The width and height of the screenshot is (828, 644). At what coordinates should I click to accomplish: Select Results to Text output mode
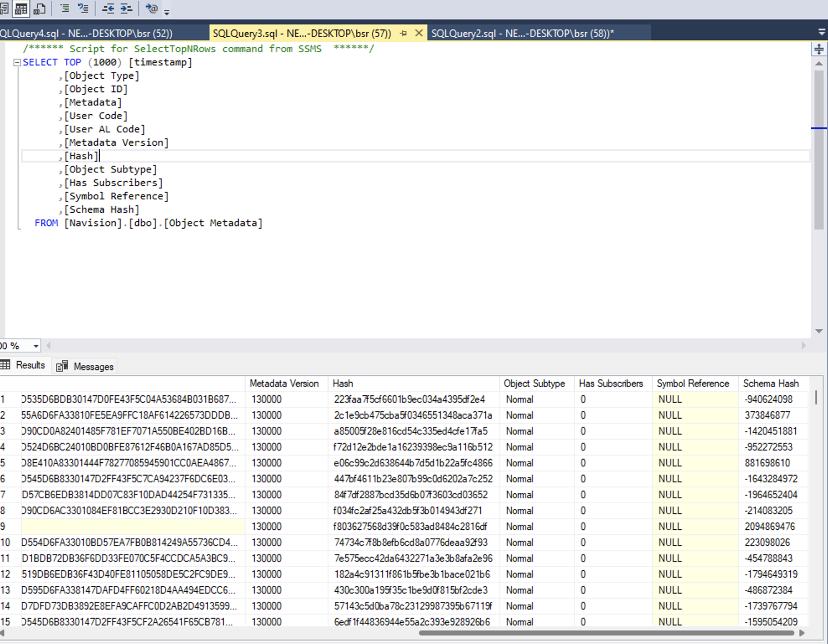tap(4, 8)
